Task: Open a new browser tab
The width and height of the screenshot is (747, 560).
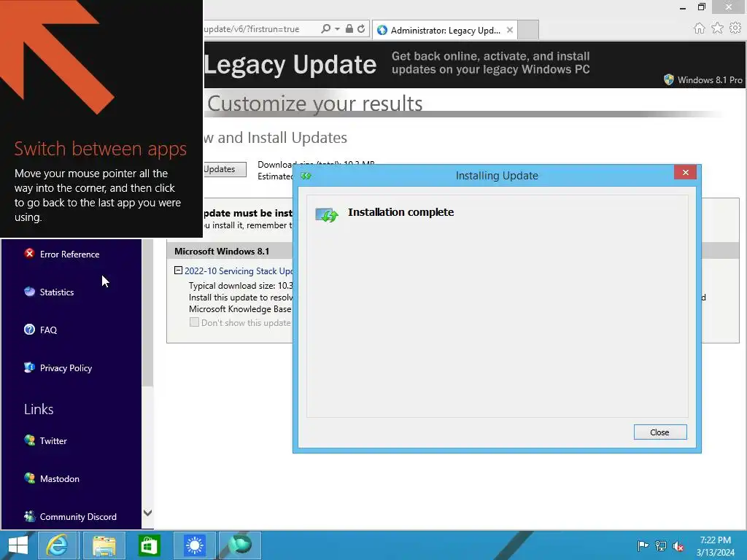Action: 528,29
